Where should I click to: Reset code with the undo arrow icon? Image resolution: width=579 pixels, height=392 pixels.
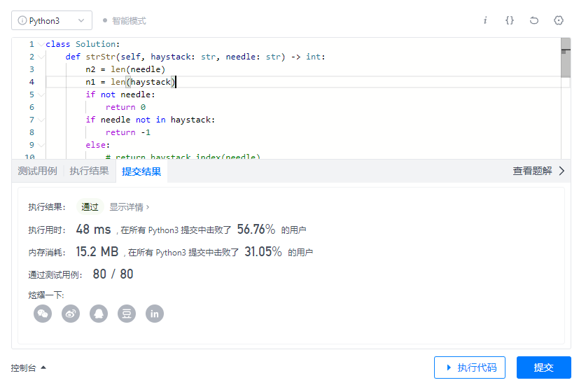(534, 20)
